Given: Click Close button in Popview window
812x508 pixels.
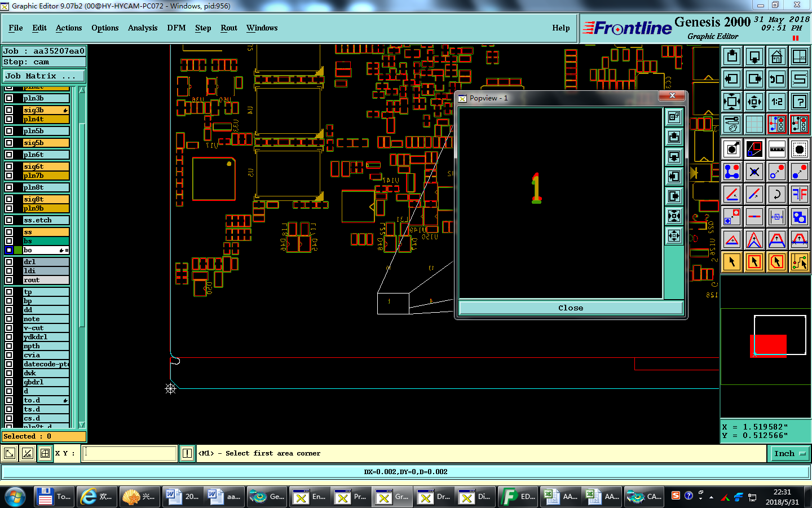Looking at the screenshot, I should click(571, 308).
